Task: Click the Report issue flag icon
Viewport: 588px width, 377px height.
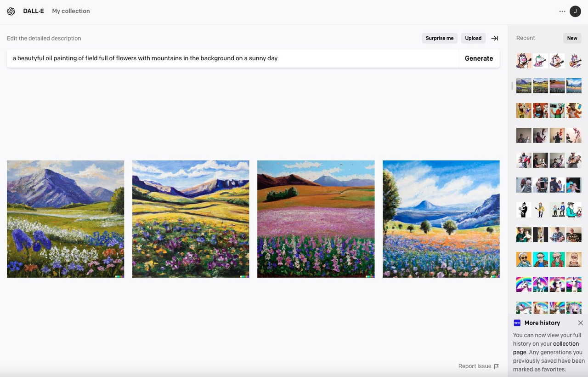Action: click(x=496, y=366)
